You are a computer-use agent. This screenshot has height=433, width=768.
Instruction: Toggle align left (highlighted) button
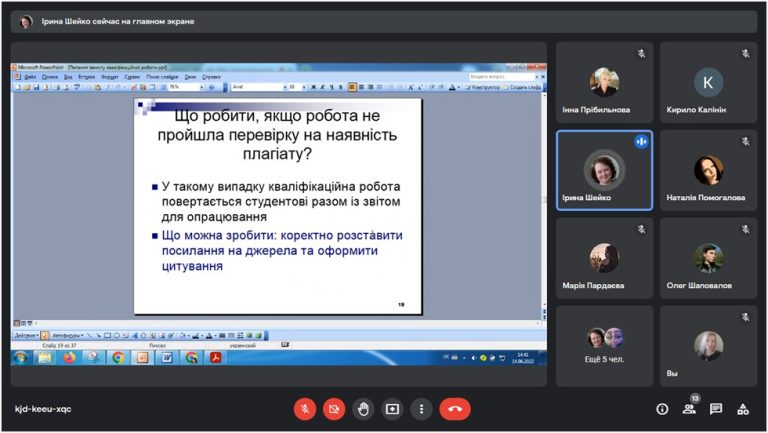pos(352,87)
